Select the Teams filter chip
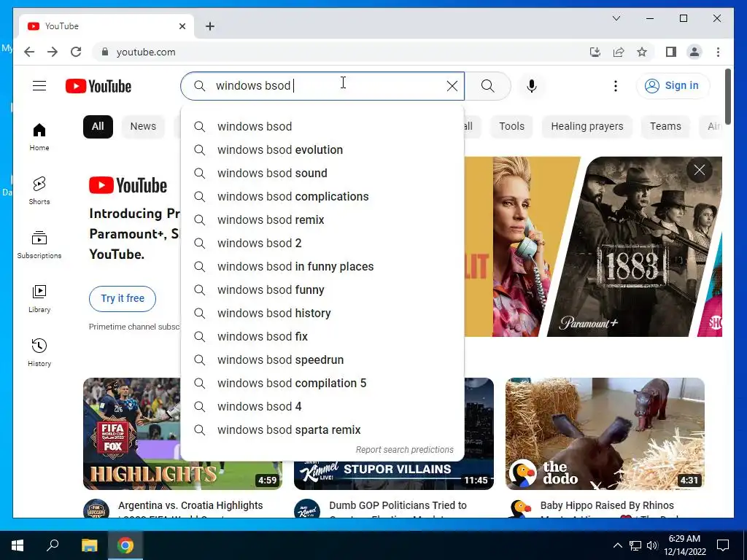The image size is (747, 560). click(665, 126)
